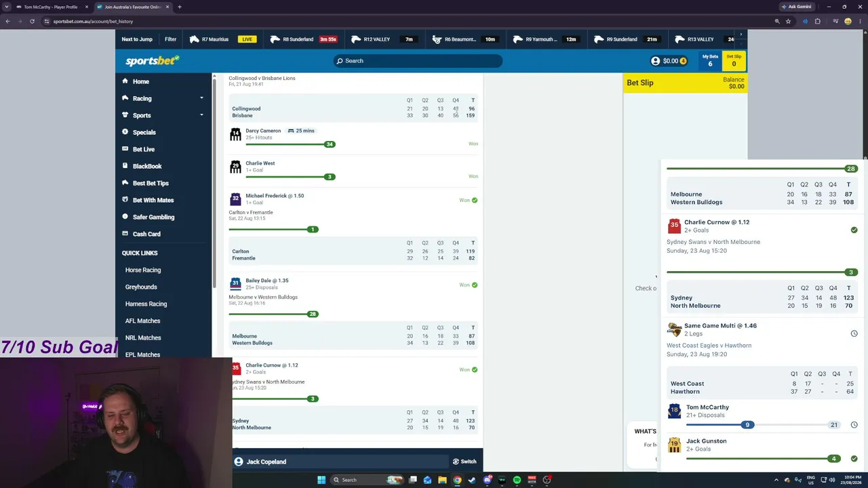Open the Harness Racing quick link
The height and width of the screenshot is (488, 868).
pos(146,304)
